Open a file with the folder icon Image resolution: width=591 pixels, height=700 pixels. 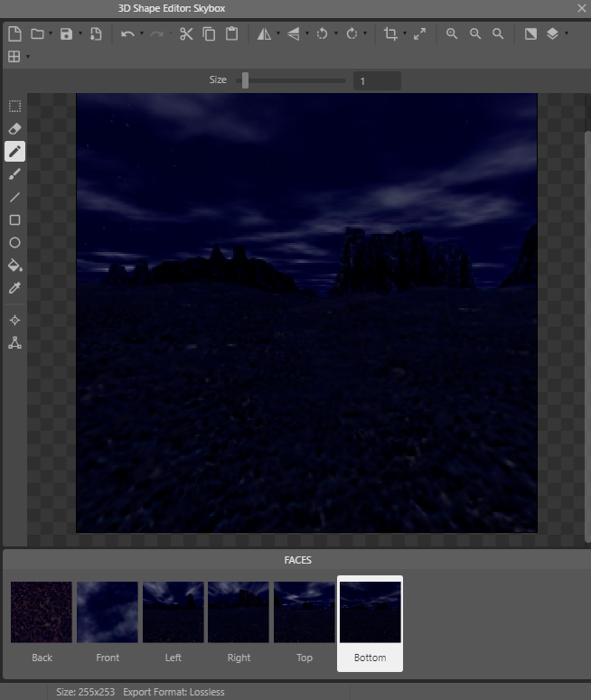tap(37, 34)
